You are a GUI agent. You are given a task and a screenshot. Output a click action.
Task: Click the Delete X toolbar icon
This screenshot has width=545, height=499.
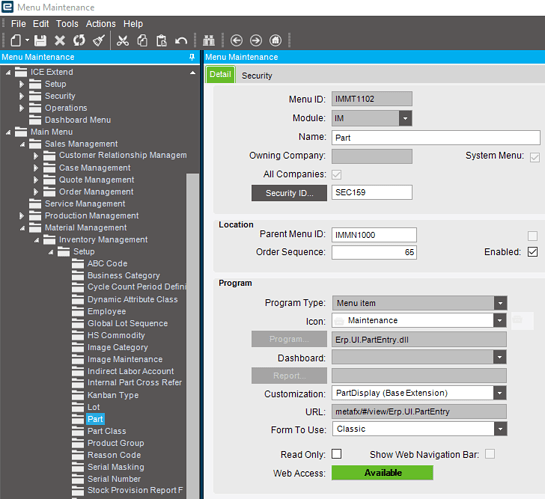[x=60, y=41]
